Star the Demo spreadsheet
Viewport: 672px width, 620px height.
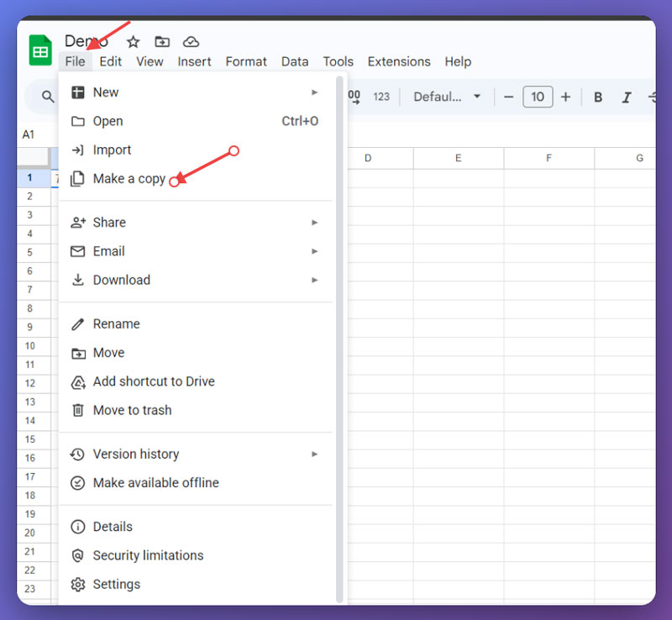point(132,40)
